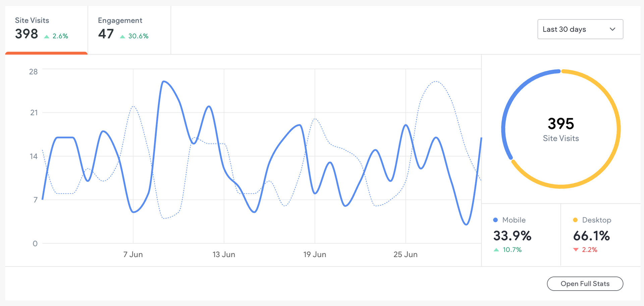Screen dimensions: 644x306
Task: Click the Open Full Stats button
Action: coord(585,284)
